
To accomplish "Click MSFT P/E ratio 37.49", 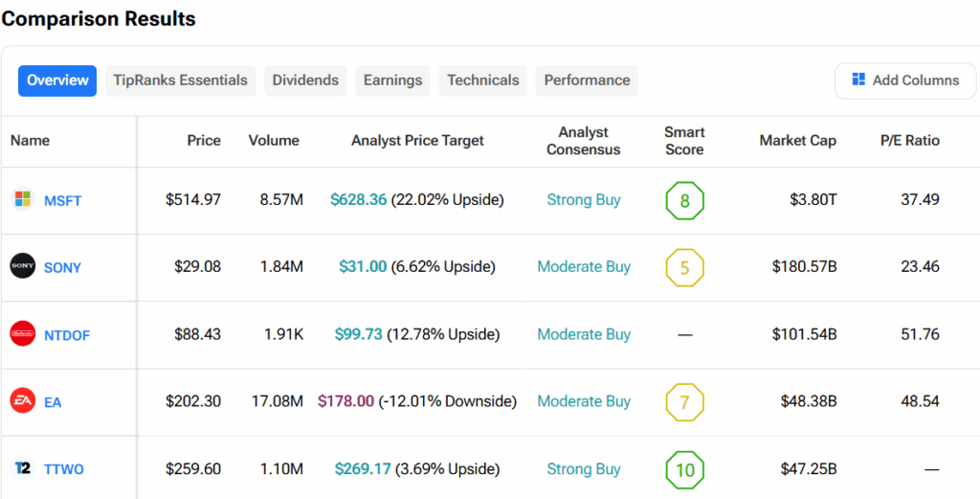I will coord(921,200).
